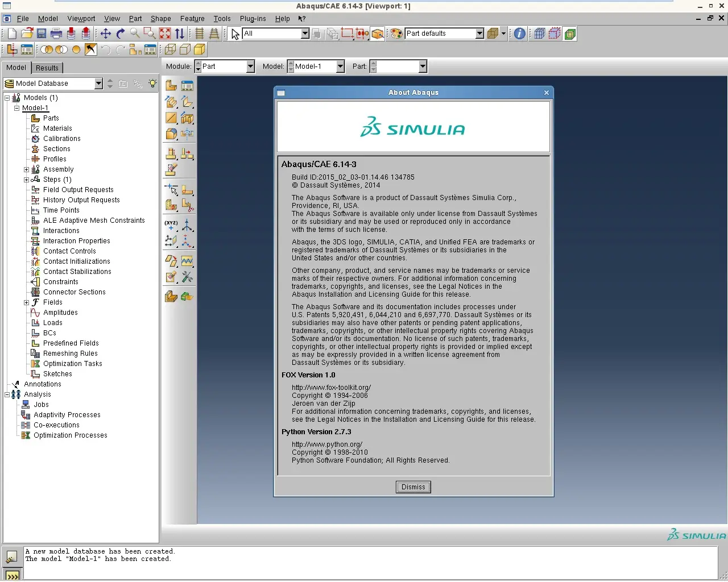728x582 pixels.
Task: Select Optimization Tasks tree item
Action: point(73,364)
